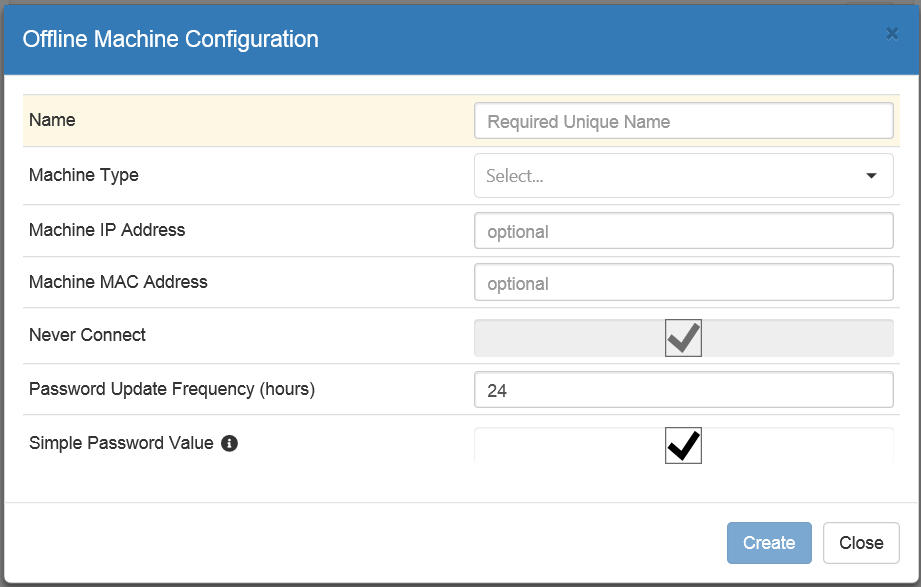The width and height of the screenshot is (921, 587).
Task: Toggle the Never Connect checkbox
Action: [683, 338]
